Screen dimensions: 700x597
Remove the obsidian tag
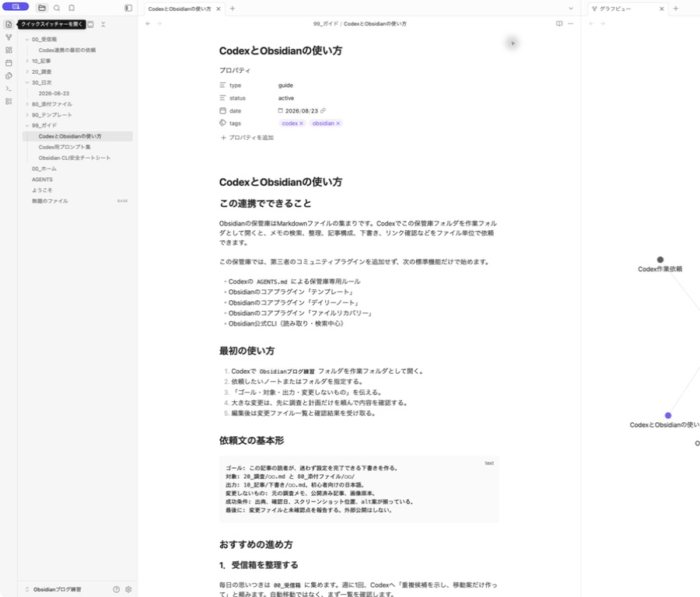pos(338,124)
